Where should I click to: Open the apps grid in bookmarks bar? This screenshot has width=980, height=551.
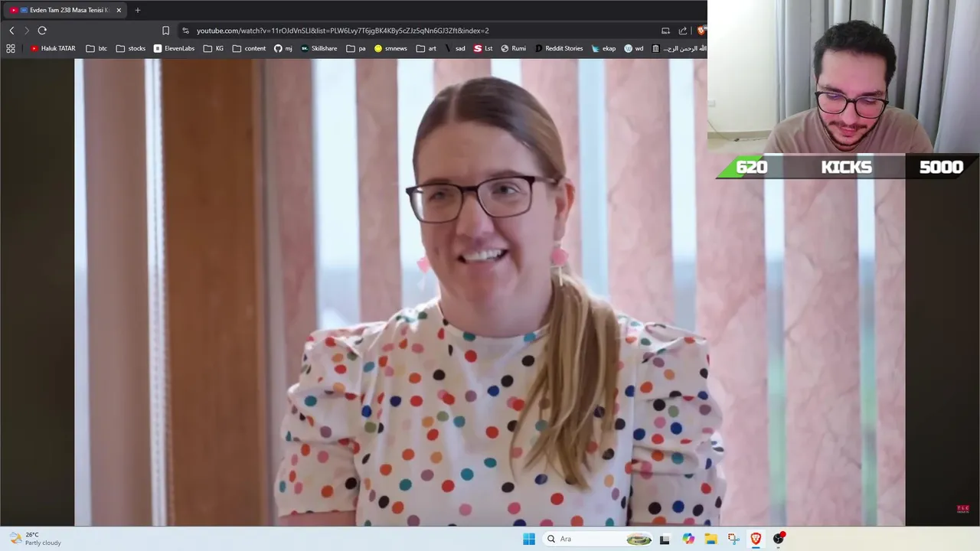pyautogui.click(x=11, y=48)
